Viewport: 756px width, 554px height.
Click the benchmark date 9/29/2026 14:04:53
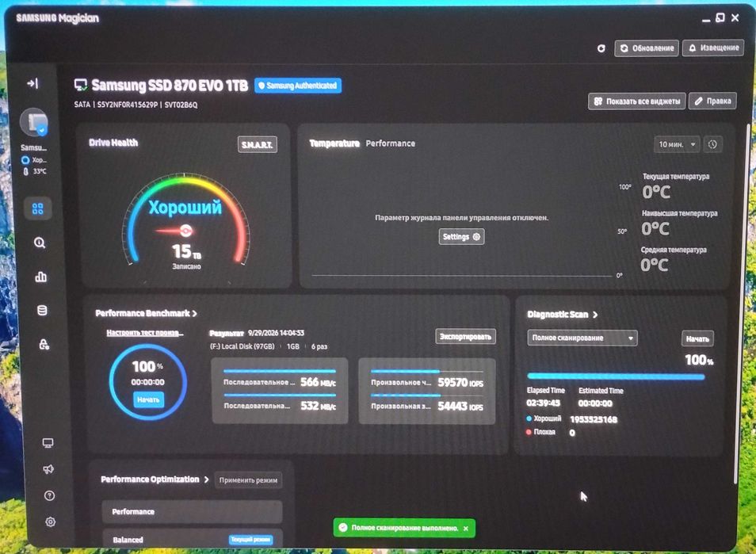tap(276, 333)
